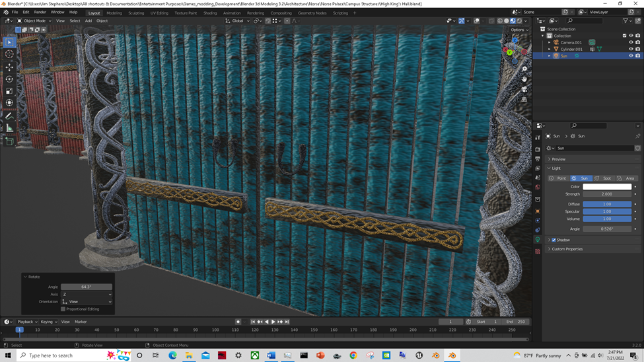This screenshot has width=644, height=362.
Task: Uncheck the Shadow checkbox
Action: click(x=554, y=240)
